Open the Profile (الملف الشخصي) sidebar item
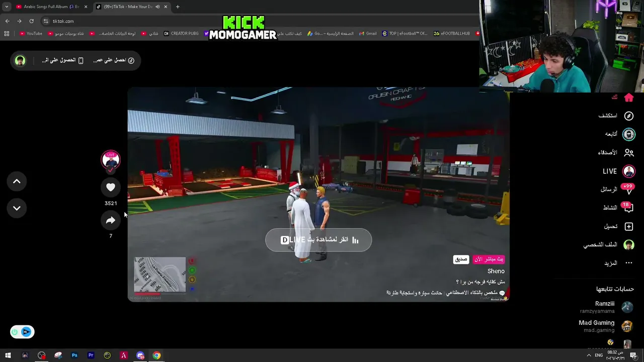Screen dimensions: 644x362 click(x=609, y=245)
